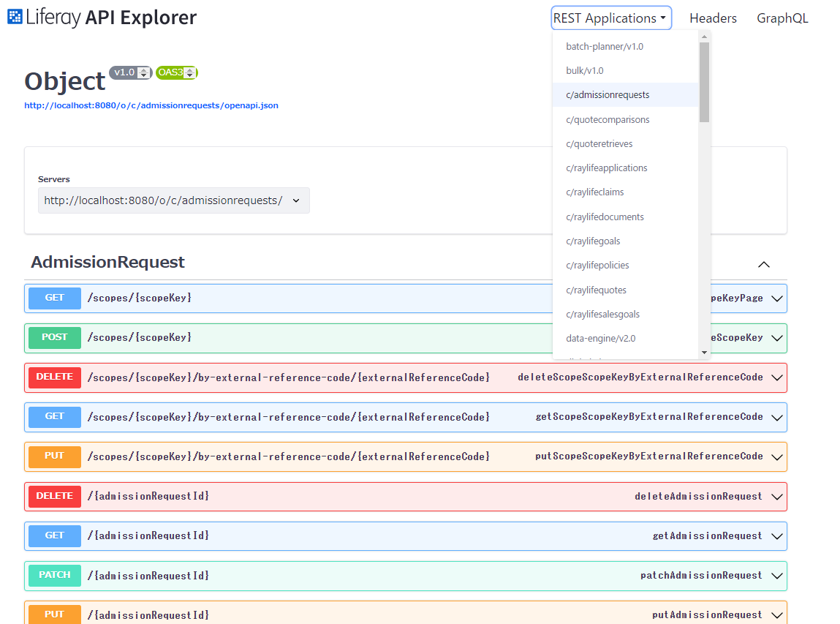The image size is (840, 624).
Task: Select batch-planner/v1.0 application
Action: 604,46
